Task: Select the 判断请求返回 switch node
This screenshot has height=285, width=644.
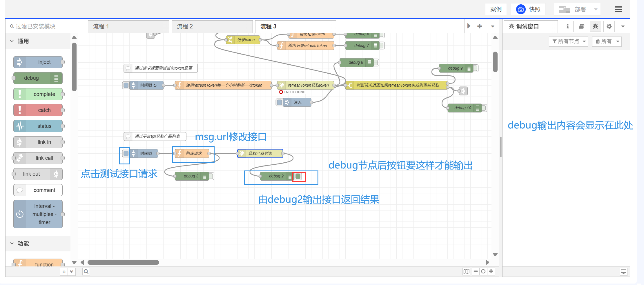Action: (396, 85)
